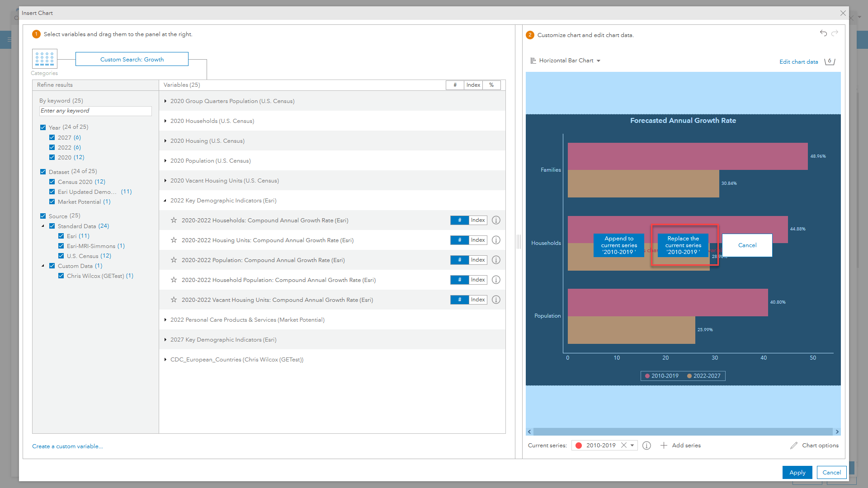Click Replace the current series button
The height and width of the screenshot is (488, 868).
(x=683, y=245)
